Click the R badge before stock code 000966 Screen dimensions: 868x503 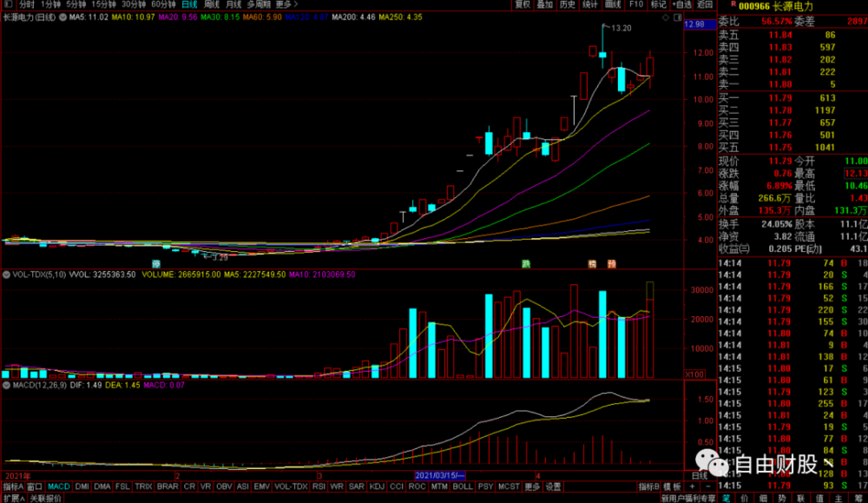[723, 5]
